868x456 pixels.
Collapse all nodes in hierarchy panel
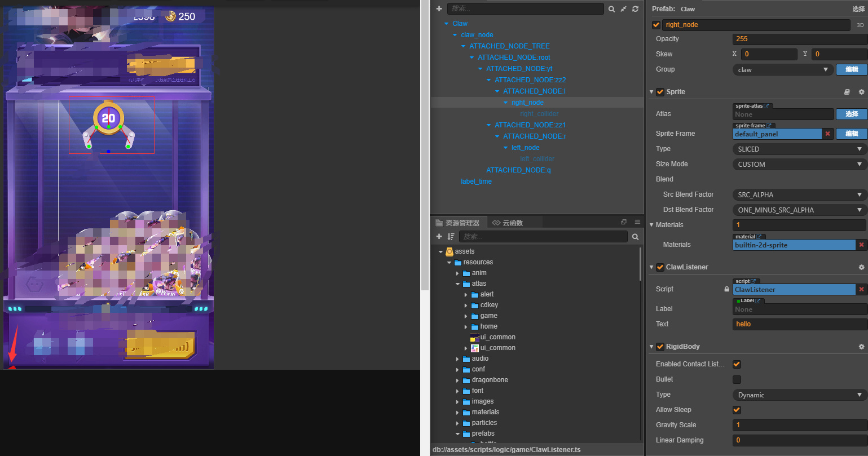point(623,9)
